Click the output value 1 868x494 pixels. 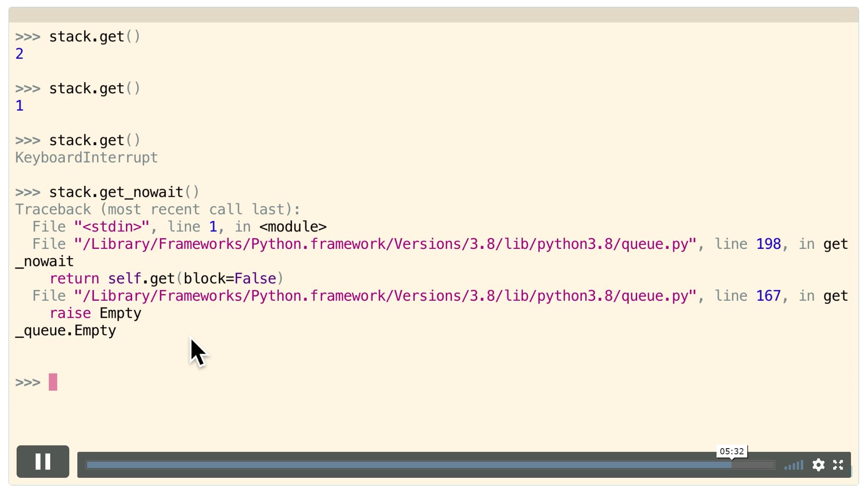click(x=19, y=106)
